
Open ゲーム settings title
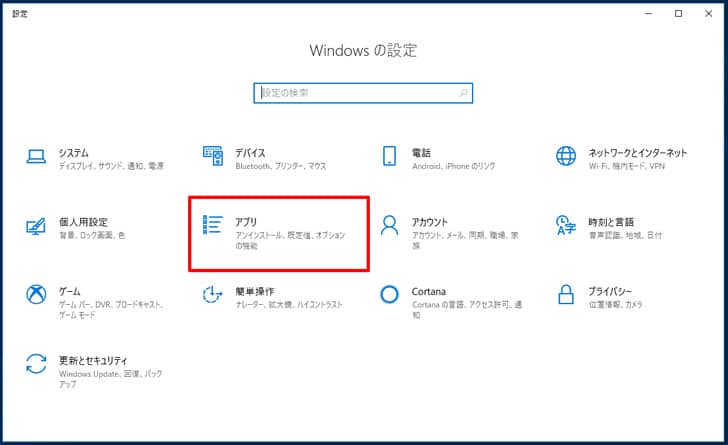(x=70, y=291)
